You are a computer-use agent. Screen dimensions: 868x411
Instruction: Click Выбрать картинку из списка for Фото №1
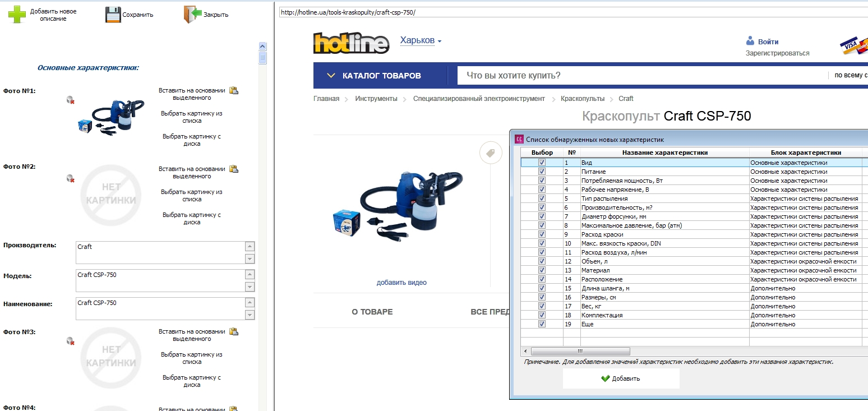[x=192, y=117]
